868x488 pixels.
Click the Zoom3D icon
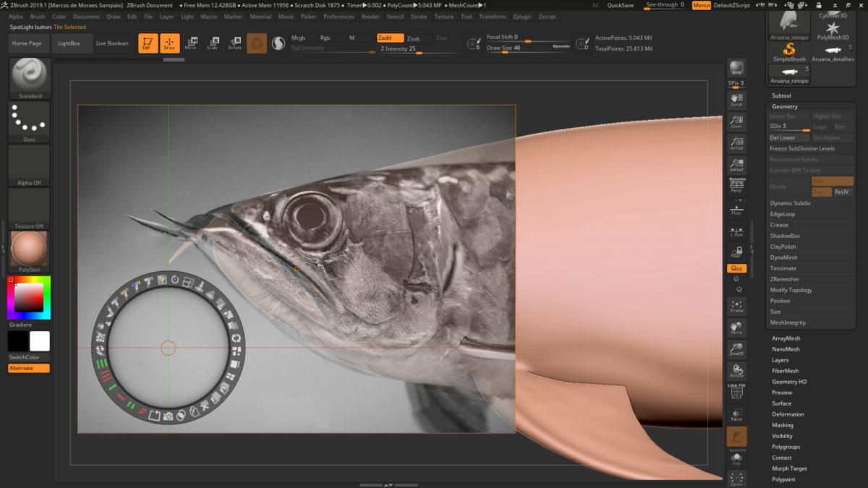click(x=736, y=349)
